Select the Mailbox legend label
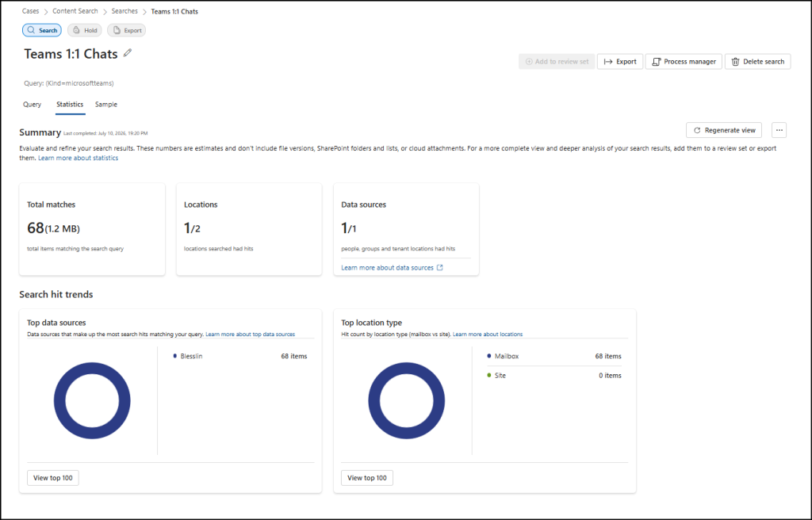Viewport: 812px width, 520px height. (507, 357)
